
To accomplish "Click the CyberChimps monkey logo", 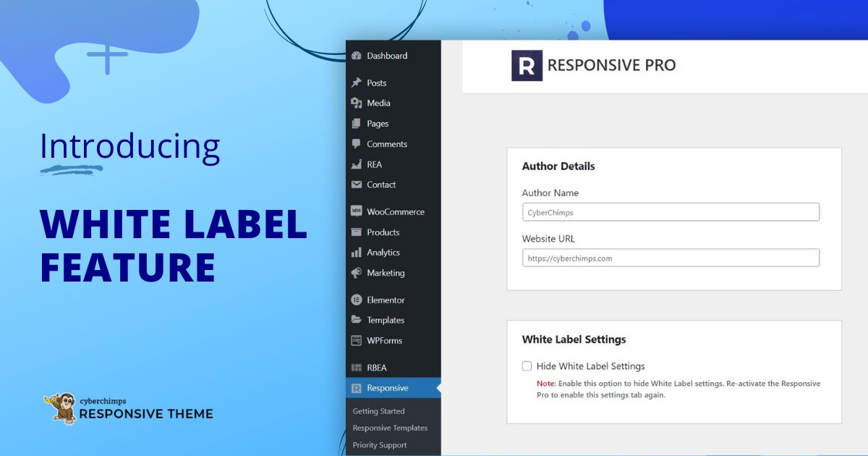I will (59, 408).
